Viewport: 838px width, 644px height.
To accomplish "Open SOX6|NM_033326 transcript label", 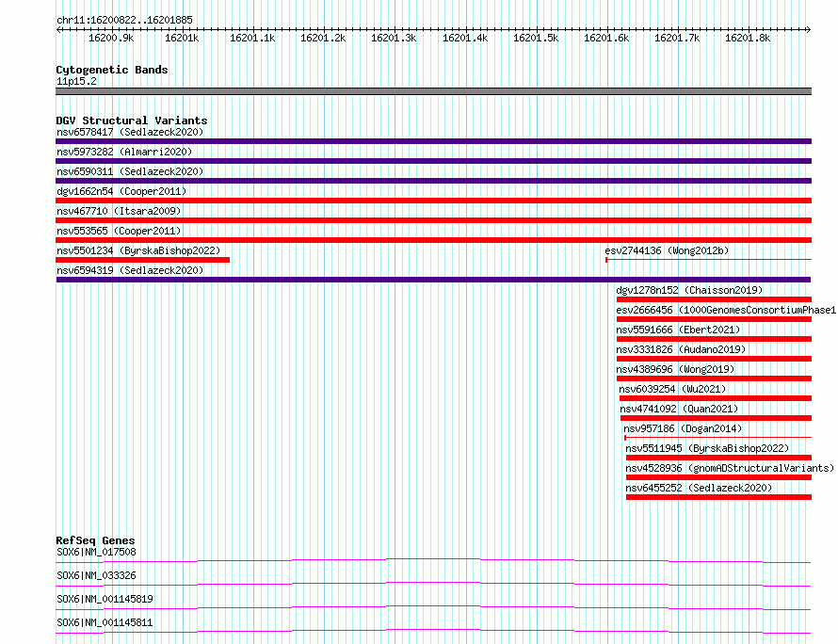I will click(96, 575).
